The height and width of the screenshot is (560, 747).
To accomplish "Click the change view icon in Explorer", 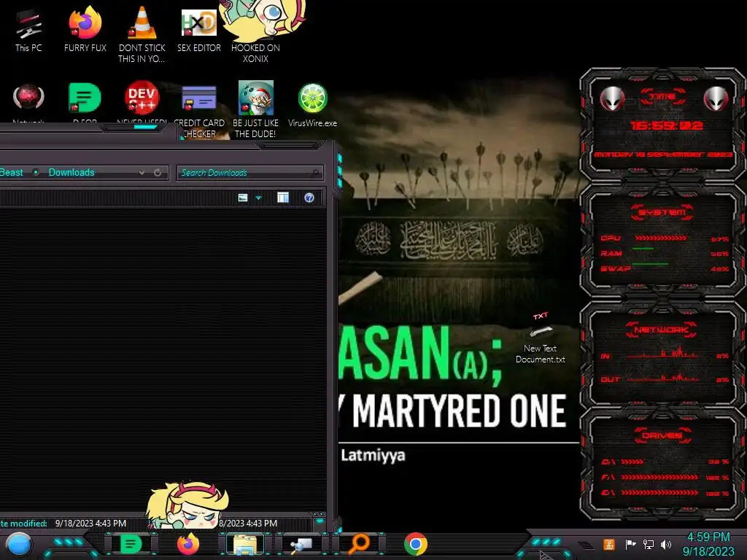I will [243, 198].
